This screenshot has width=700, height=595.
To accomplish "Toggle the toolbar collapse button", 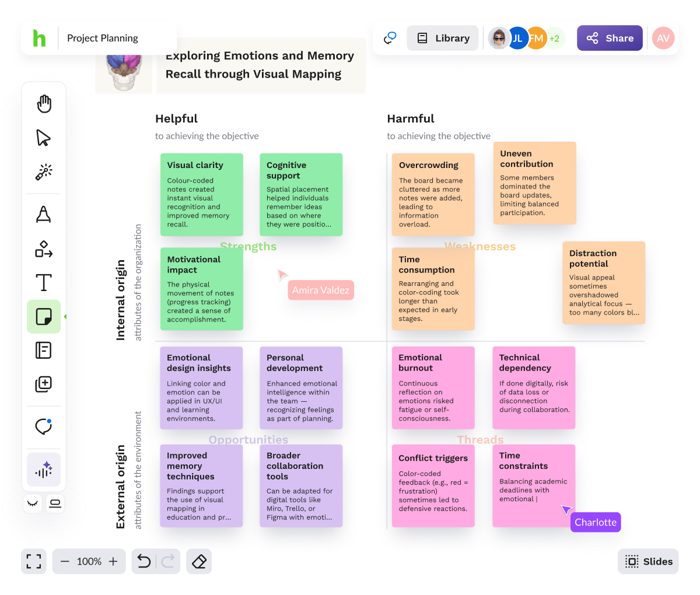I will click(55, 503).
